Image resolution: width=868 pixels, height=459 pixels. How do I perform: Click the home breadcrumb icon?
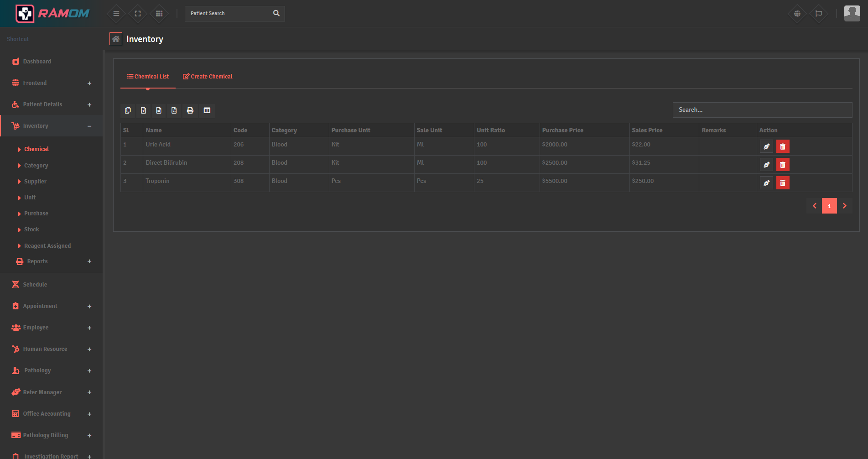pos(116,39)
